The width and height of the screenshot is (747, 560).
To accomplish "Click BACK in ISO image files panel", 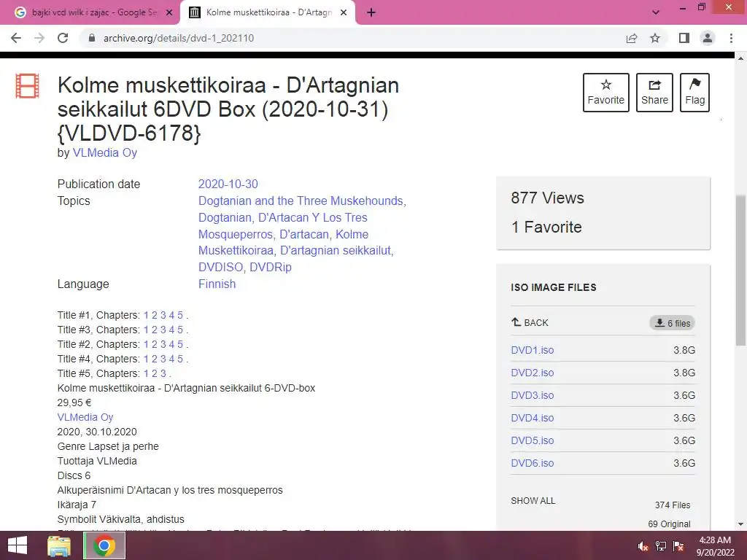I will point(530,322).
